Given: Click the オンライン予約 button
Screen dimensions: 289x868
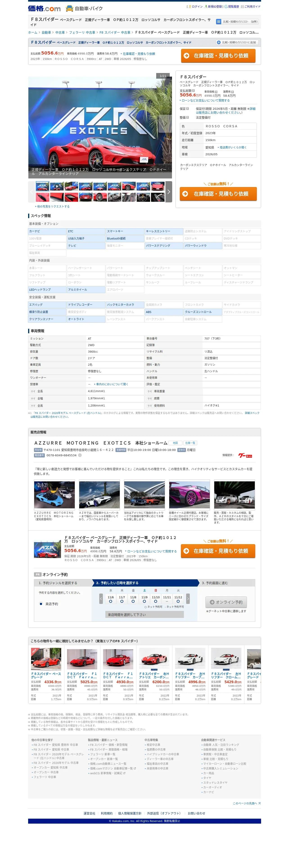Looking at the screenshot, I should pos(226,602).
